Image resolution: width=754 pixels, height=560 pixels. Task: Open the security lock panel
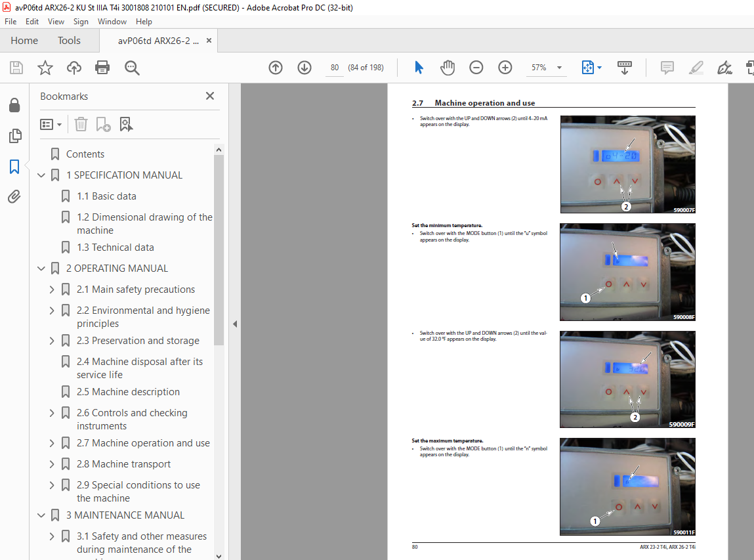click(x=14, y=105)
